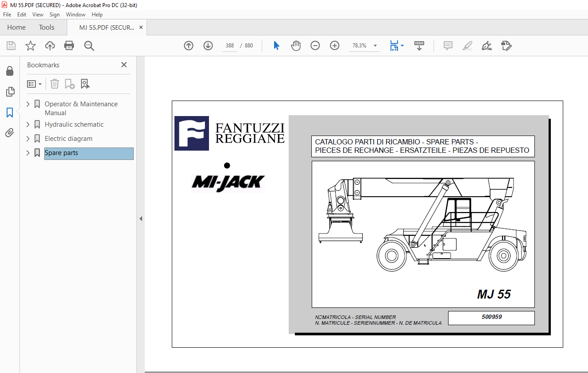Print the document
Image resolution: width=588 pixels, height=373 pixels.
(x=69, y=46)
